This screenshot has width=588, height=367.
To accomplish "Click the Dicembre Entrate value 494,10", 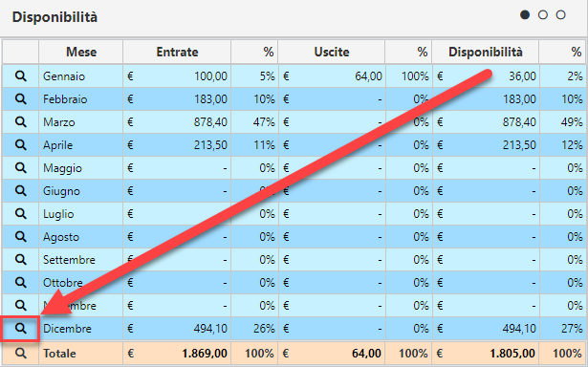I will click(210, 329).
